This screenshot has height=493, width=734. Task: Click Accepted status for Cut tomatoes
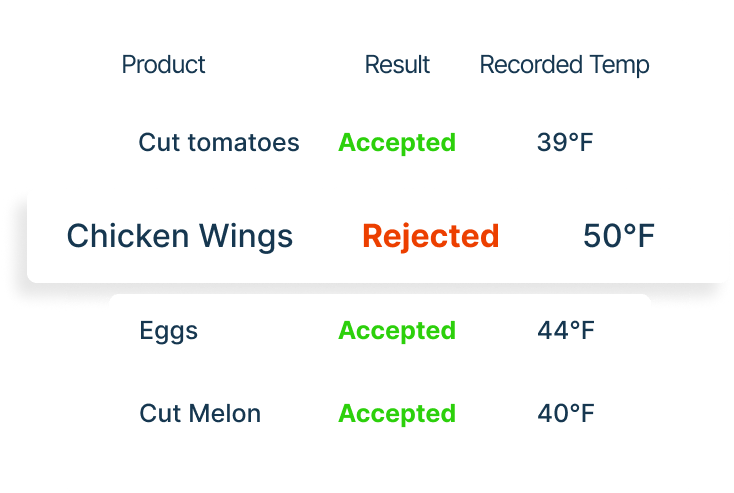point(397,143)
